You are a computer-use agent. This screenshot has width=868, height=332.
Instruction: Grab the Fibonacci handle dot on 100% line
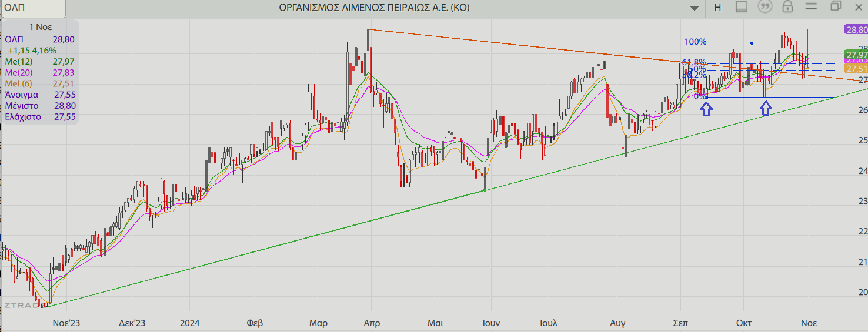coord(752,43)
